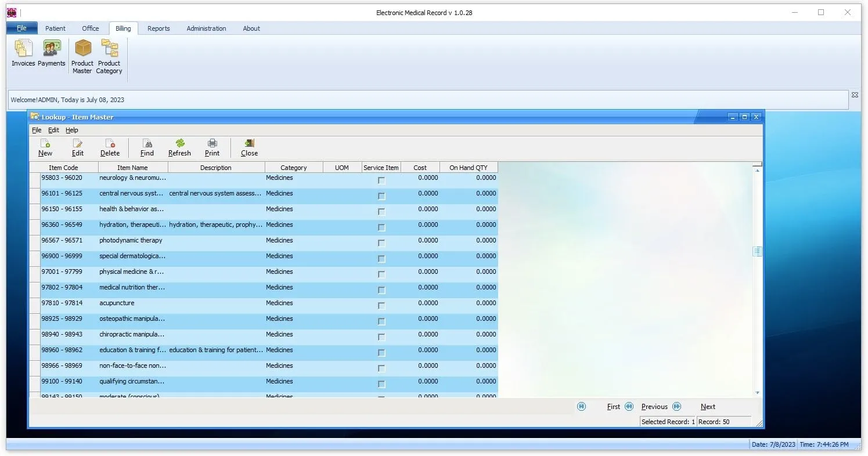This screenshot has height=456, width=868.
Task: Select the neurology & neuromu row
Action: [132, 178]
